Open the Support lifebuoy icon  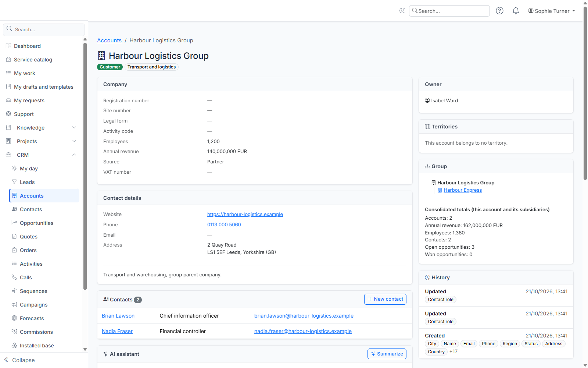click(x=8, y=114)
